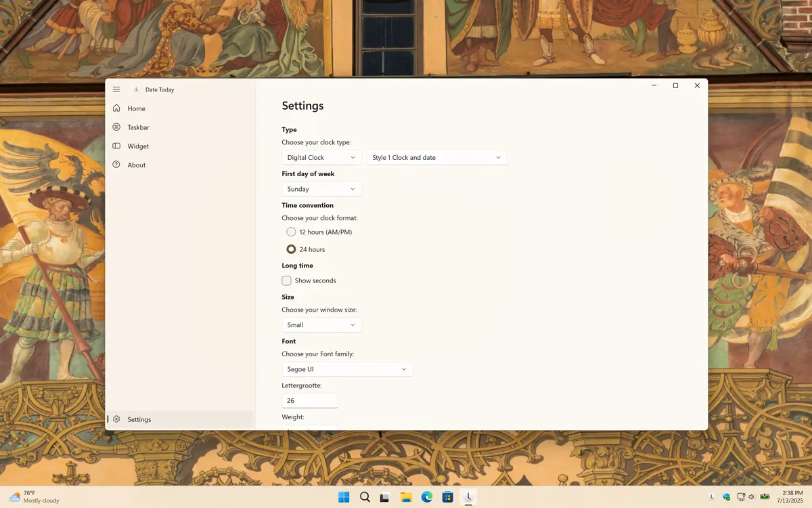812x508 pixels.
Task: Open the Segoe UI font family dropdown
Action: 347,369
